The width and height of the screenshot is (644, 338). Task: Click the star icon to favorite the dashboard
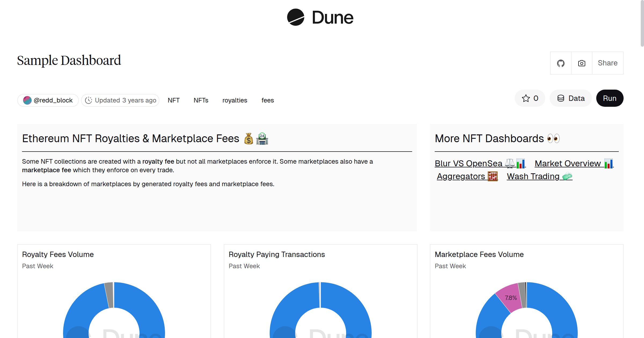tap(526, 98)
